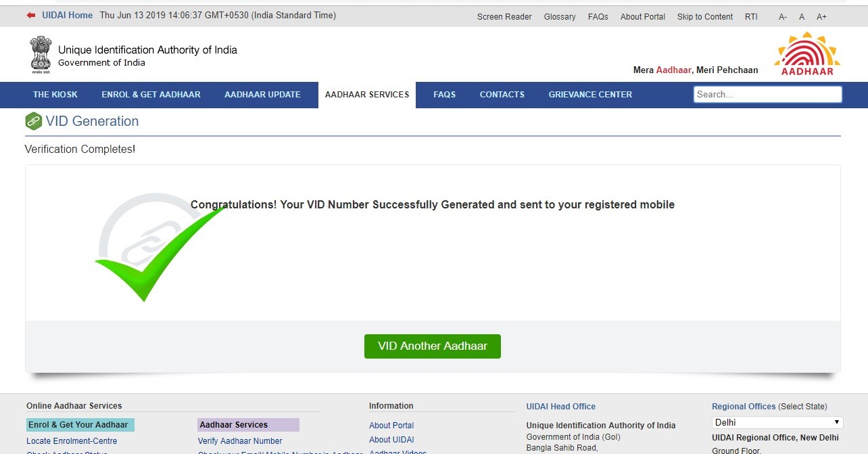
Task: Open the Regional Offices state dropdown showing Delhi
Action: coord(777,422)
